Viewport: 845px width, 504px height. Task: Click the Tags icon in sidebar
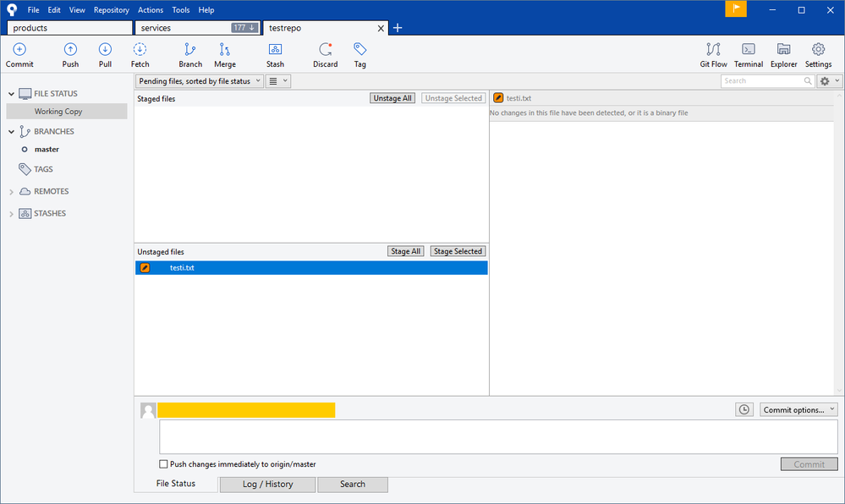(x=25, y=169)
